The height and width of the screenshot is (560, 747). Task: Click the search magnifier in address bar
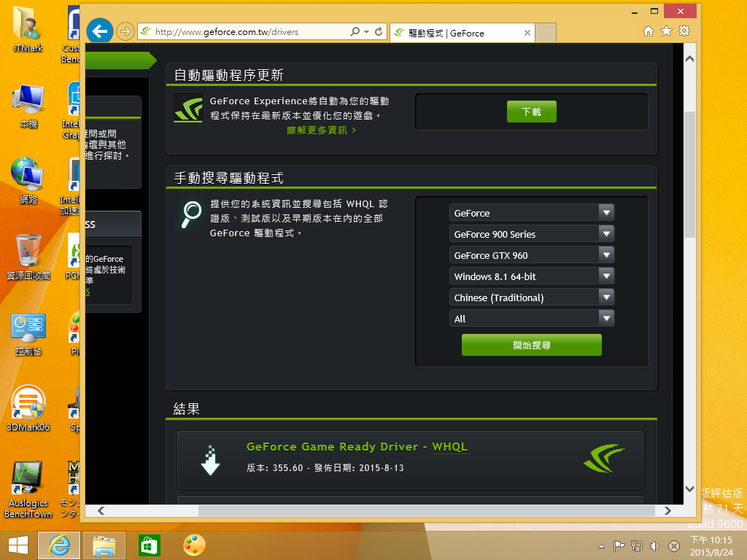[355, 32]
